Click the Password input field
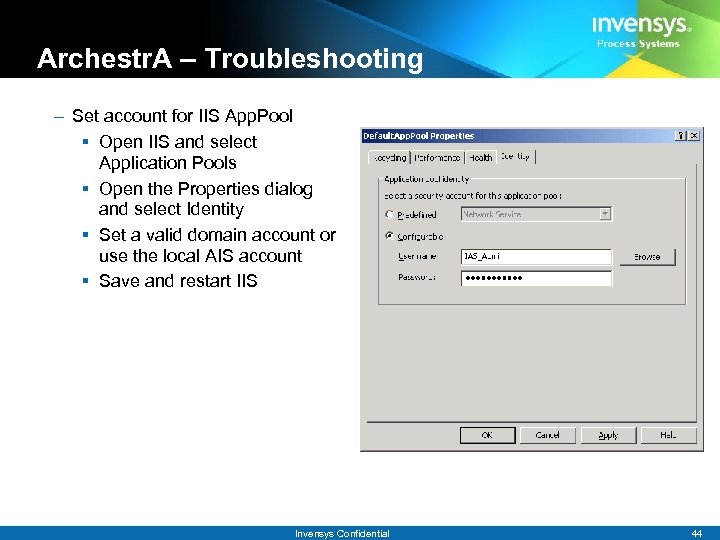Screen dimensions: 720x540 pyautogui.click(x=536, y=278)
